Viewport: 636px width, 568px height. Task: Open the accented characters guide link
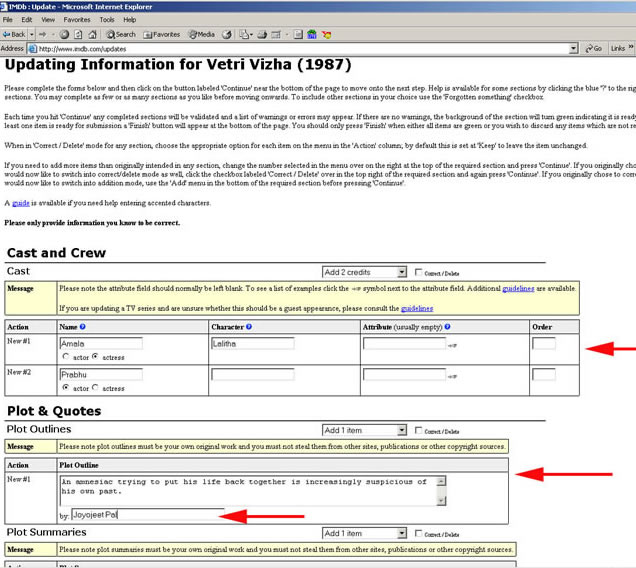point(21,203)
